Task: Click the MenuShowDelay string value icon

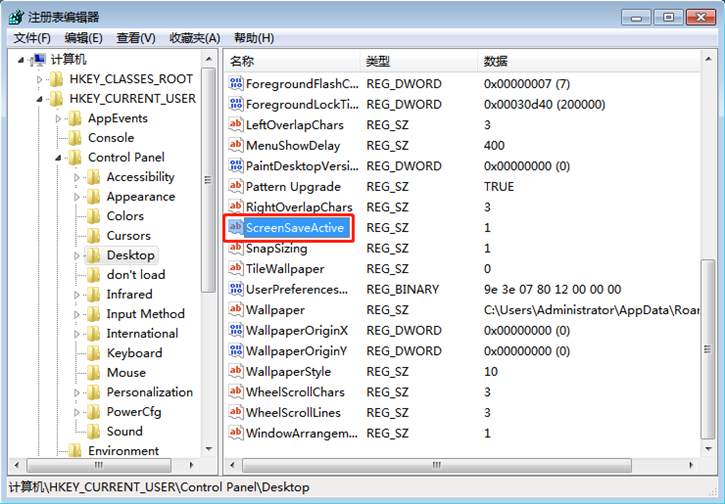Action: pos(236,146)
